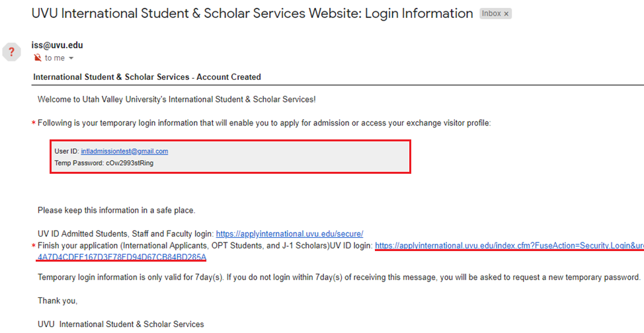Click the "Account Created" header line
The image size is (644, 333).
147,77
